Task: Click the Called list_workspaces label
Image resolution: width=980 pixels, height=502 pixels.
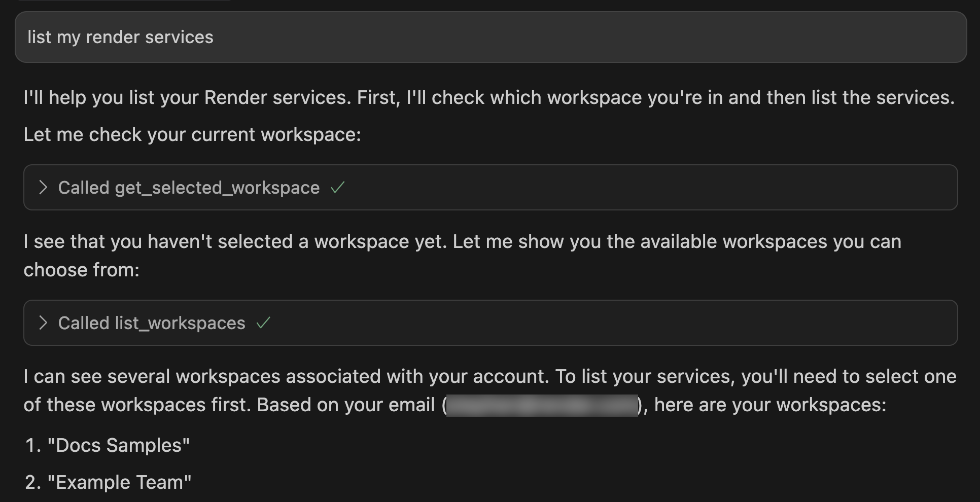Action: coord(152,322)
